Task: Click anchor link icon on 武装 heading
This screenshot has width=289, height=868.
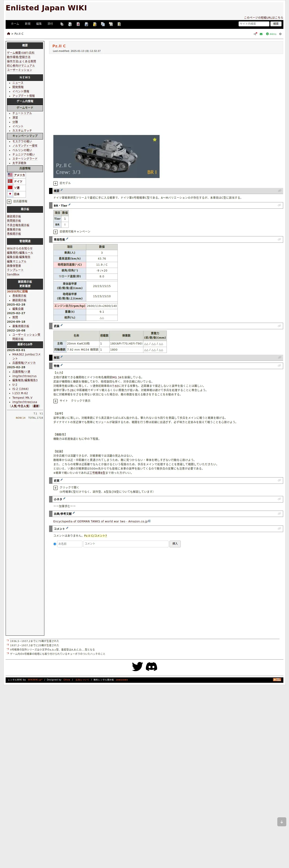Action: pyautogui.click(x=279, y=326)
